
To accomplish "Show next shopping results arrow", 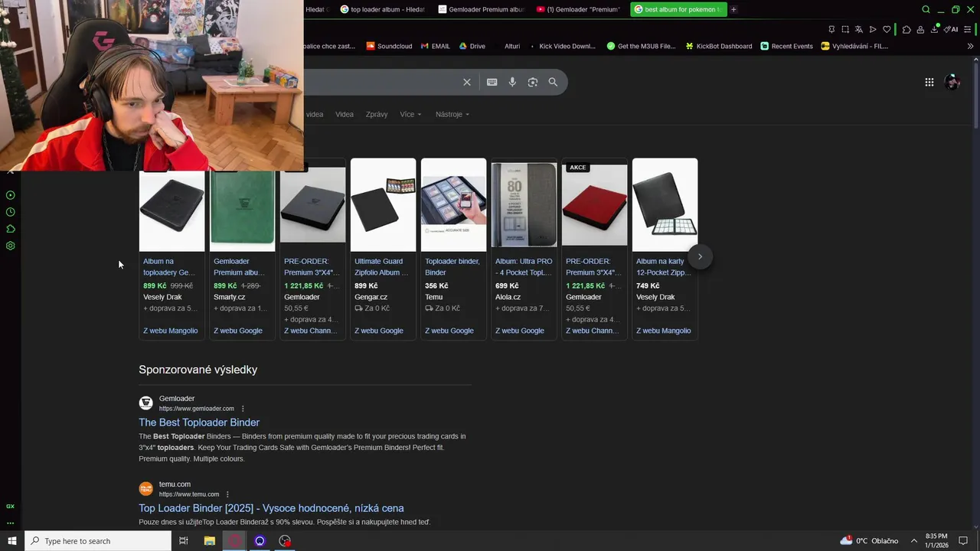I will tap(700, 256).
